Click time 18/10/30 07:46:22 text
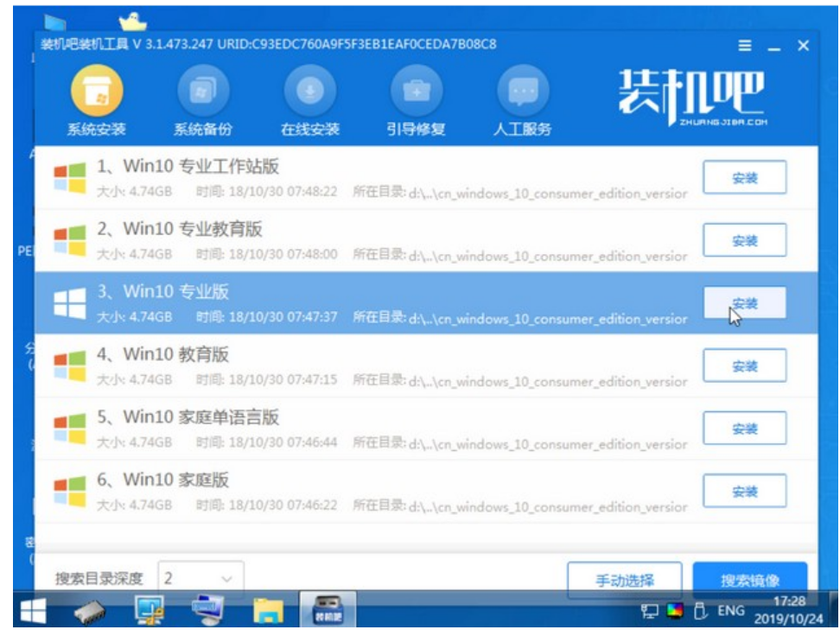 [266, 506]
